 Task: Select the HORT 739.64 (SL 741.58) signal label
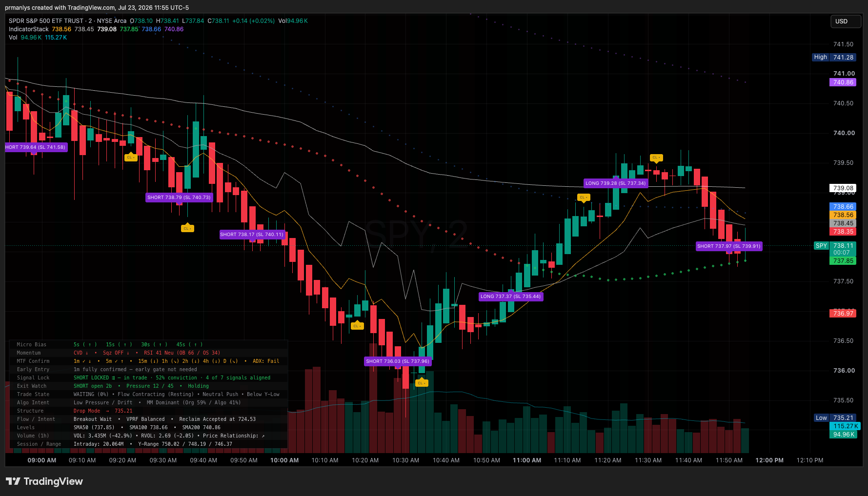click(x=36, y=147)
